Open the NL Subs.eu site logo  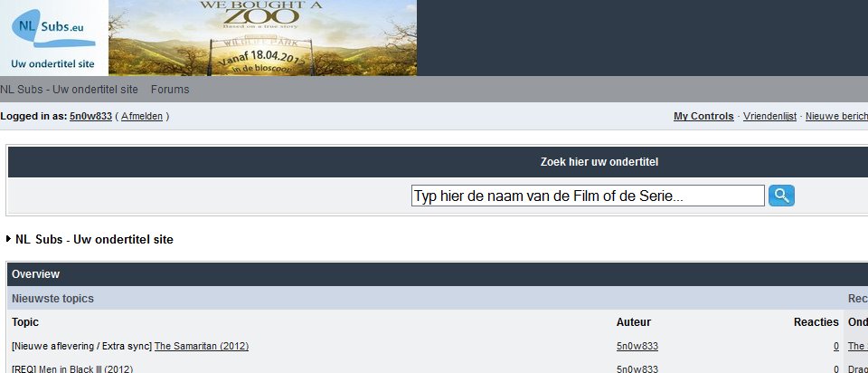pos(54,37)
